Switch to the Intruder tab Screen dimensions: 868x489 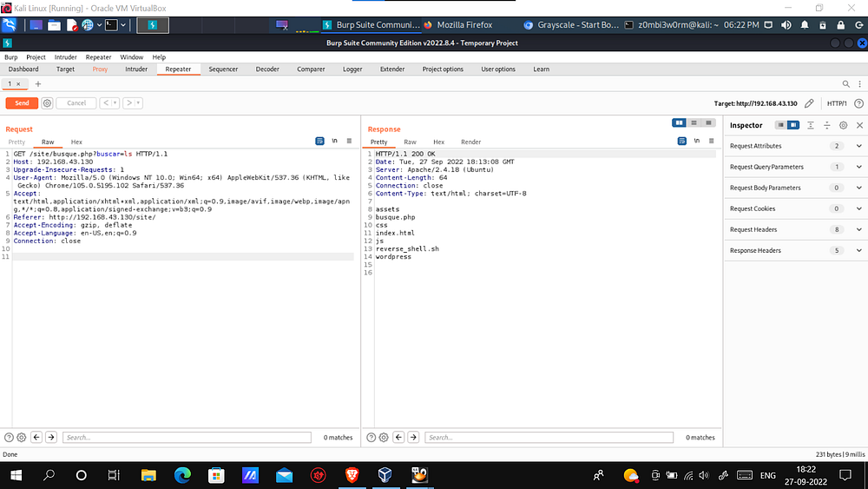136,69
